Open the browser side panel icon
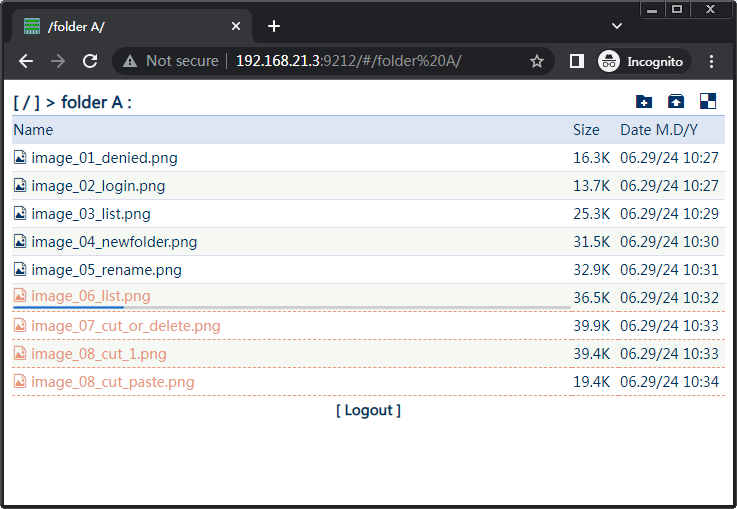Image resolution: width=737 pixels, height=509 pixels. click(577, 61)
